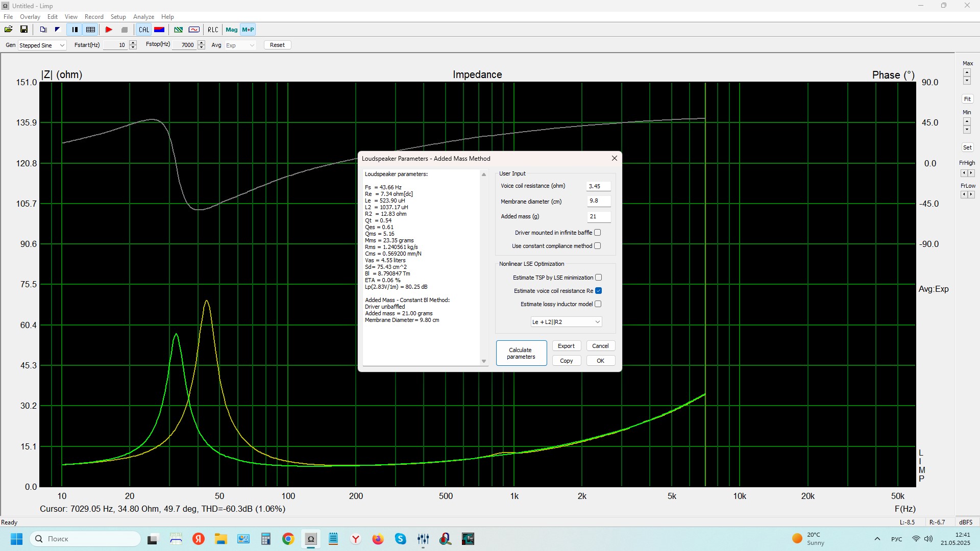Click the M+P magnitude and phase button
This screenshot has width=980, height=551.
(248, 30)
